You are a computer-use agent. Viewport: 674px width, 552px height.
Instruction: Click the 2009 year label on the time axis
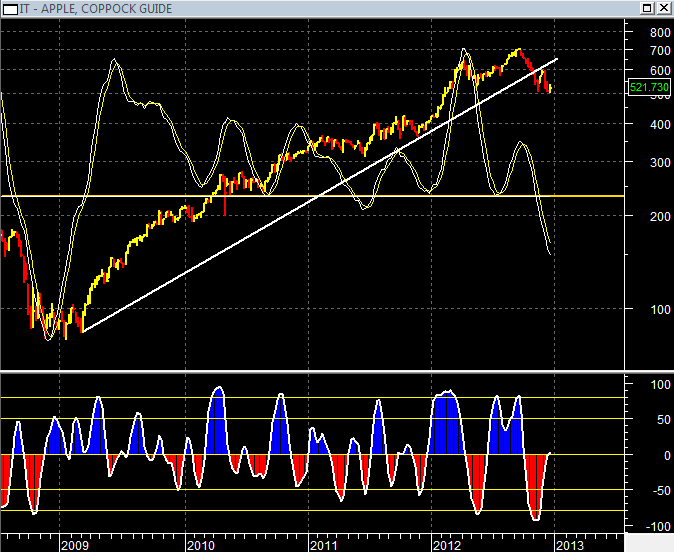click(x=76, y=545)
